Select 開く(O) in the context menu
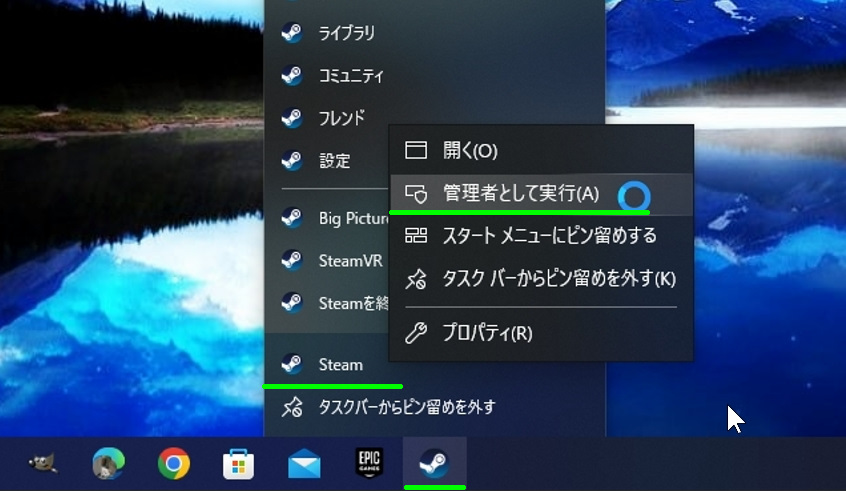846x491 pixels. pyautogui.click(x=470, y=151)
